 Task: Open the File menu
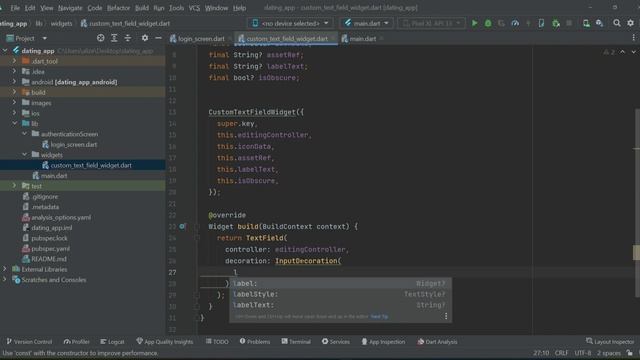click(x=15, y=8)
